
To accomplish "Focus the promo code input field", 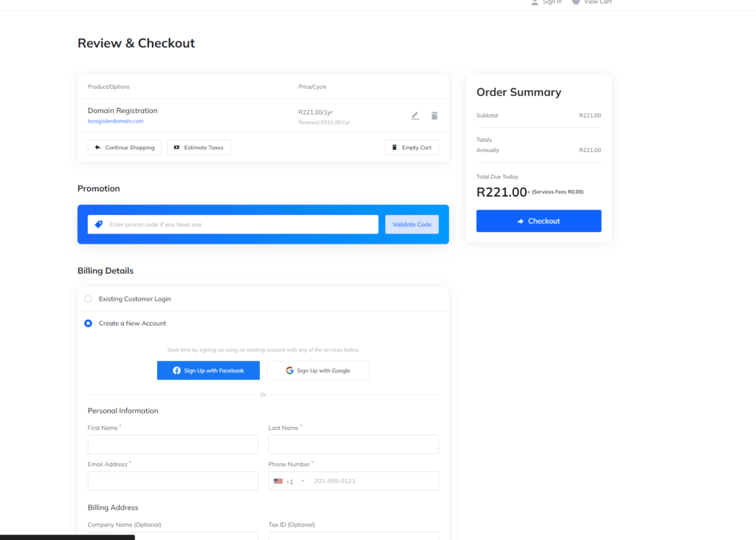I will [x=233, y=225].
